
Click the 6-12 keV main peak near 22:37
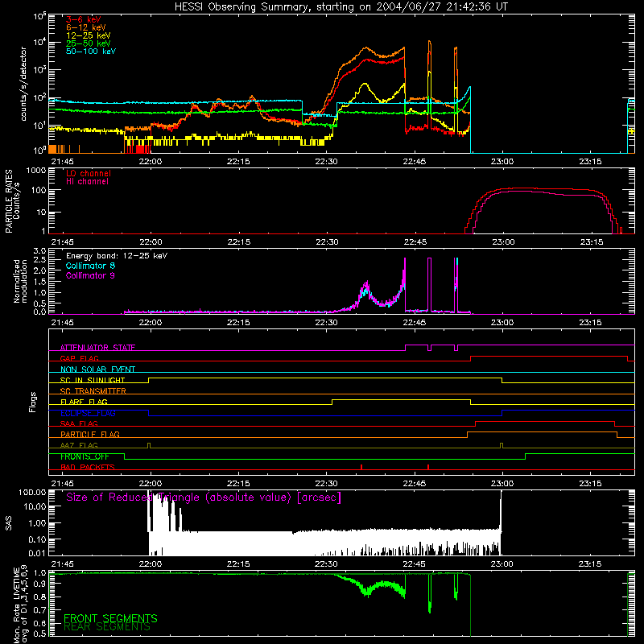click(365, 48)
